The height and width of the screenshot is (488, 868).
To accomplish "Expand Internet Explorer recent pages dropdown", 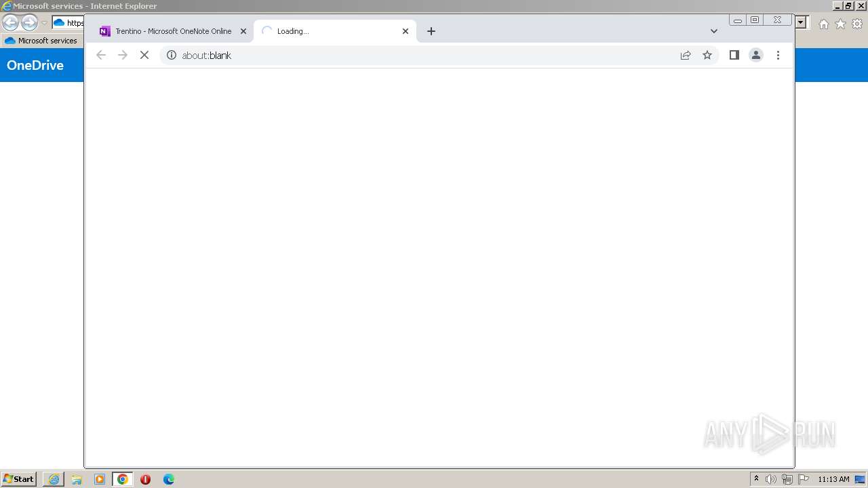I will point(44,23).
